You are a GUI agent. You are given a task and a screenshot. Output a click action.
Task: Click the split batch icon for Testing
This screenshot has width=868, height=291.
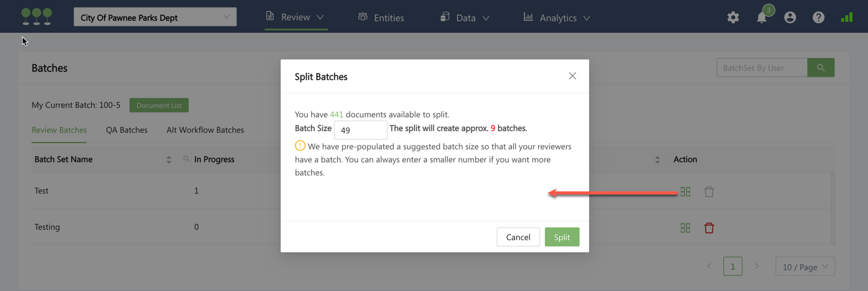(685, 227)
